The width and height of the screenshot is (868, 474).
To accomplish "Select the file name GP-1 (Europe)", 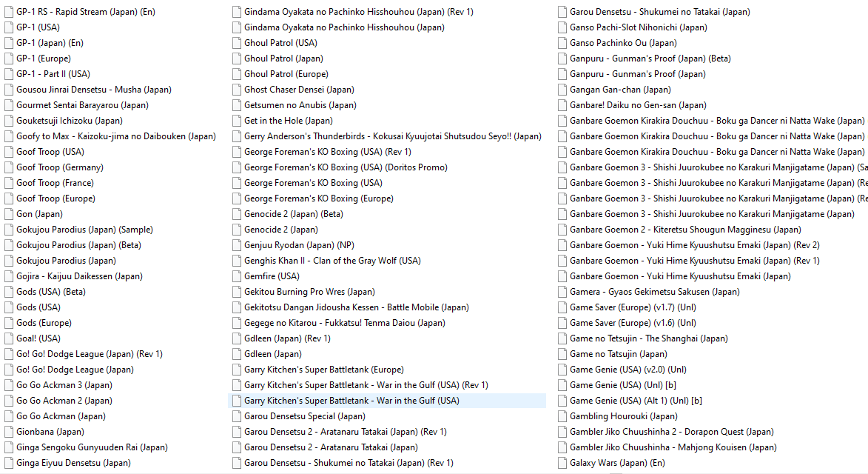I will pos(44,59).
